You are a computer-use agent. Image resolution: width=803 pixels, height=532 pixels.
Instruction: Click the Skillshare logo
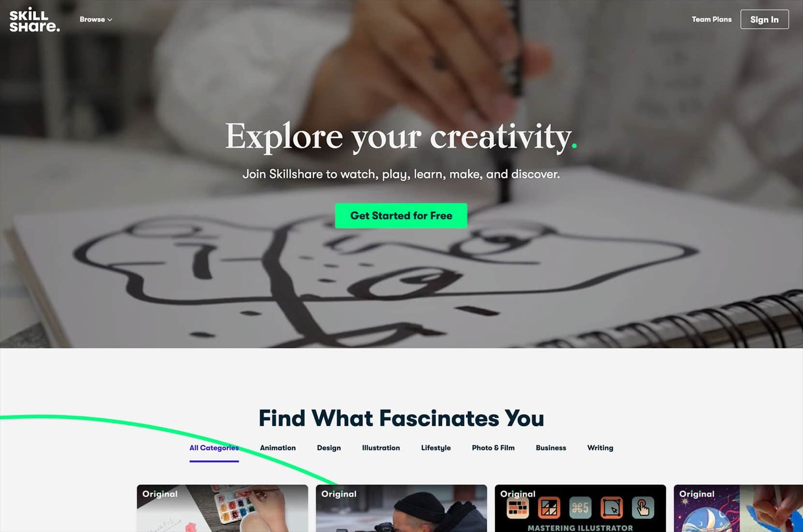click(35, 20)
